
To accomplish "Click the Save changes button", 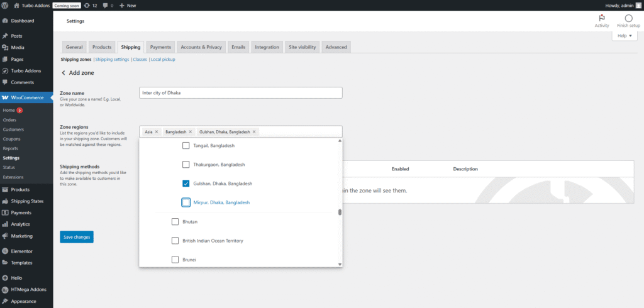I will [x=76, y=237].
